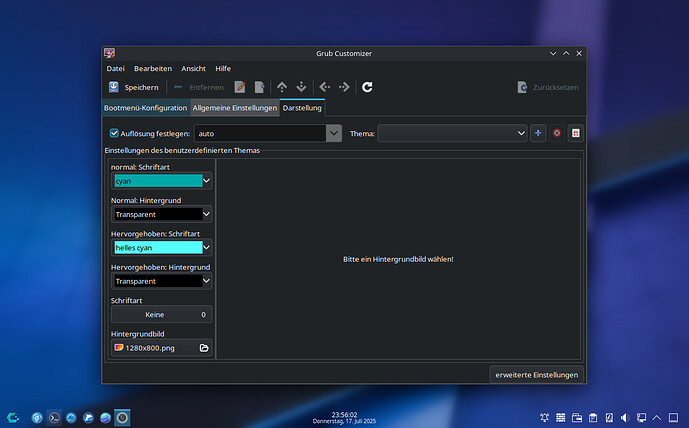Click the Entfernen minus icon in toolbar
Viewport: 689px width, 428px height.
(178, 87)
